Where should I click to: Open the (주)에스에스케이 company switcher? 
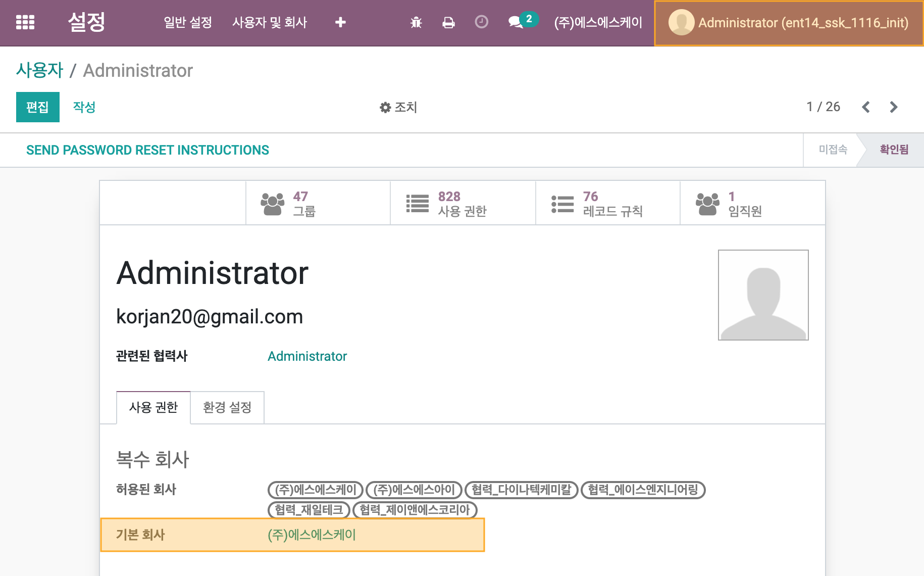click(x=598, y=22)
